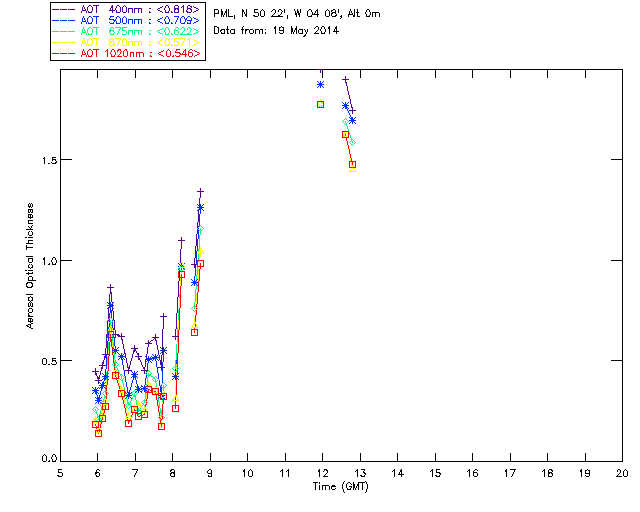This screenshot has width=640, height=512.
Task: Click the x-axis tick label 11
Action: click(x=285, y=474)
